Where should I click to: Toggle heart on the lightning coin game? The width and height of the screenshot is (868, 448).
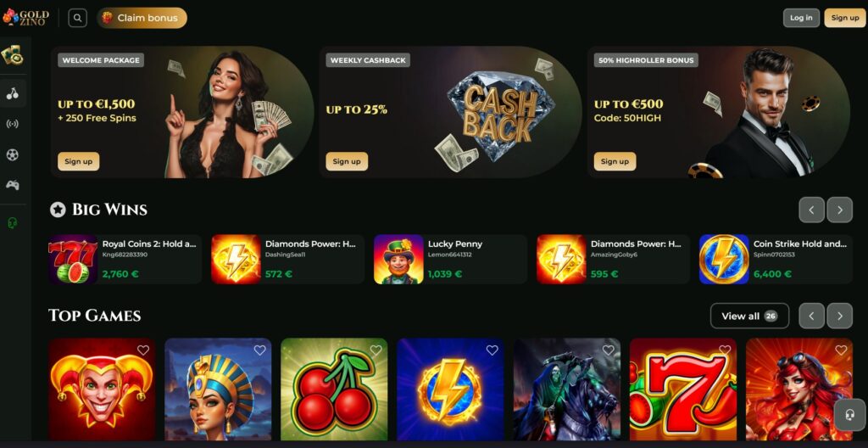coord(492,350)
